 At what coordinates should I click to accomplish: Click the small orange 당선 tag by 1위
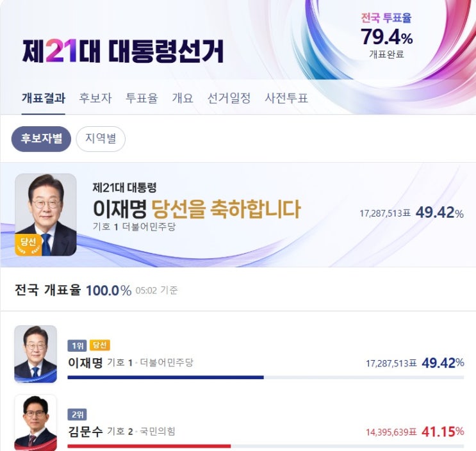coord(99,345)
